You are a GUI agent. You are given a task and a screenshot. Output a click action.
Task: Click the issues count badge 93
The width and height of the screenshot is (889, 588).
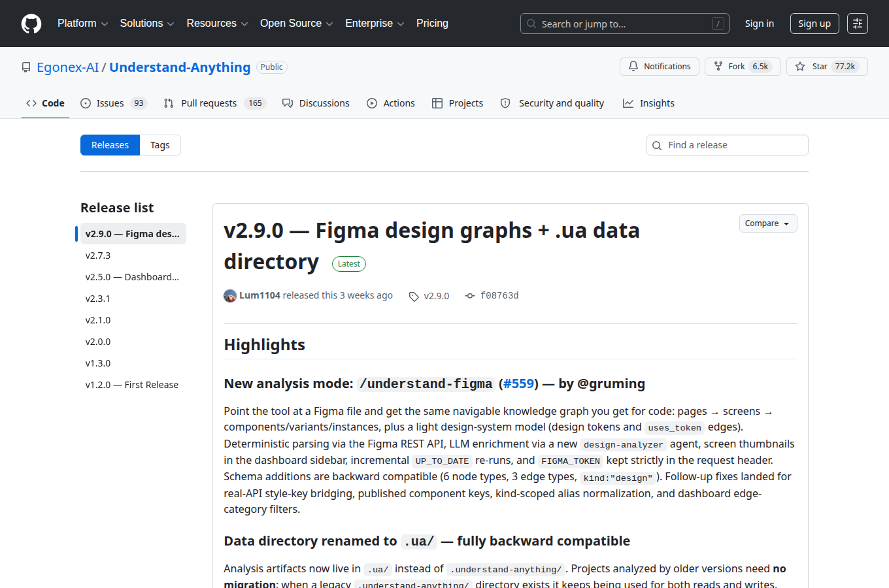[139, 103]
